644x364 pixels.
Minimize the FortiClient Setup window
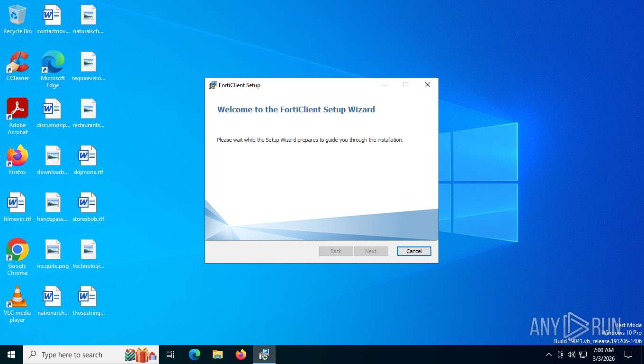point(385,85)
